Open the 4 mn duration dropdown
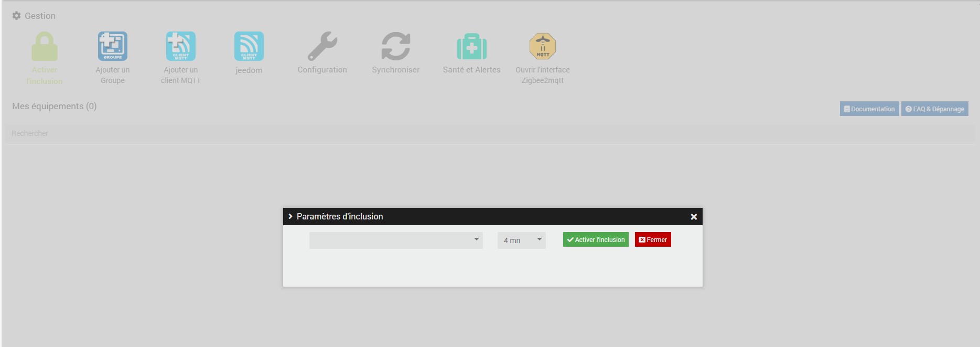Viewport: 980px width, 347px height. click(522, 240)
